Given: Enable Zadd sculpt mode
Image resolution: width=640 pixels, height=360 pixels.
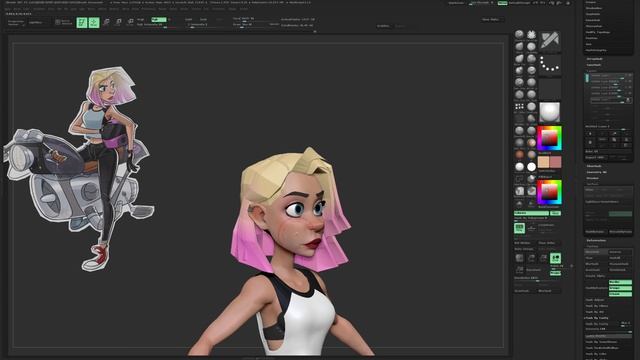Looking at the screenshot, I should [x=189, y=19].
